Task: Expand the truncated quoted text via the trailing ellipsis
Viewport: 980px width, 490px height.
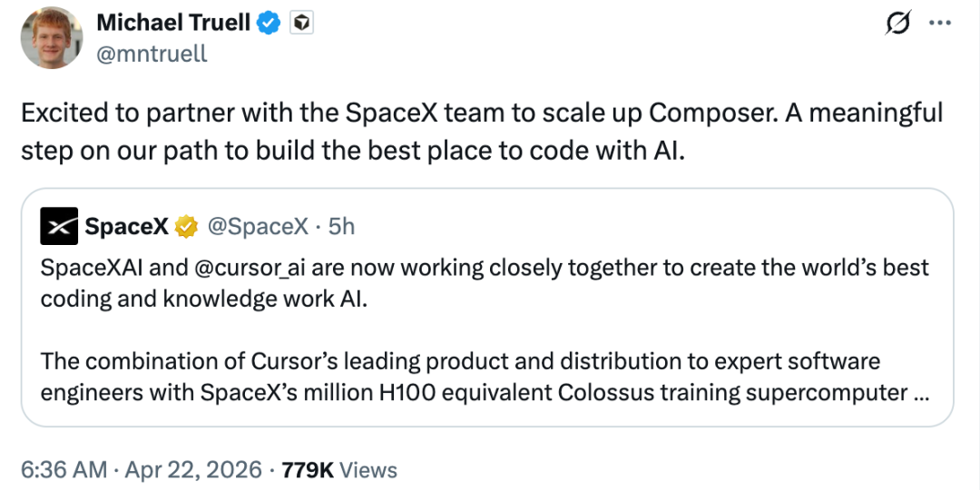Action: tap(921, 393)
